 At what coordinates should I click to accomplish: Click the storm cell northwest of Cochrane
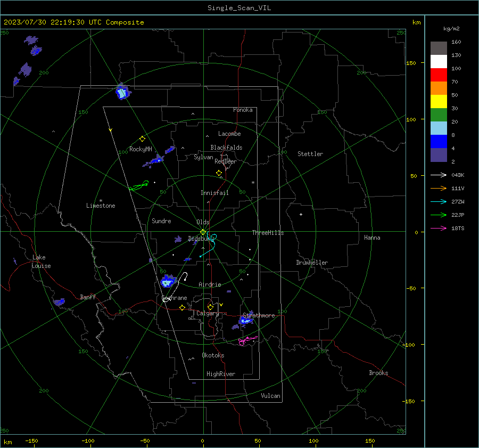(x=168, y=281)
